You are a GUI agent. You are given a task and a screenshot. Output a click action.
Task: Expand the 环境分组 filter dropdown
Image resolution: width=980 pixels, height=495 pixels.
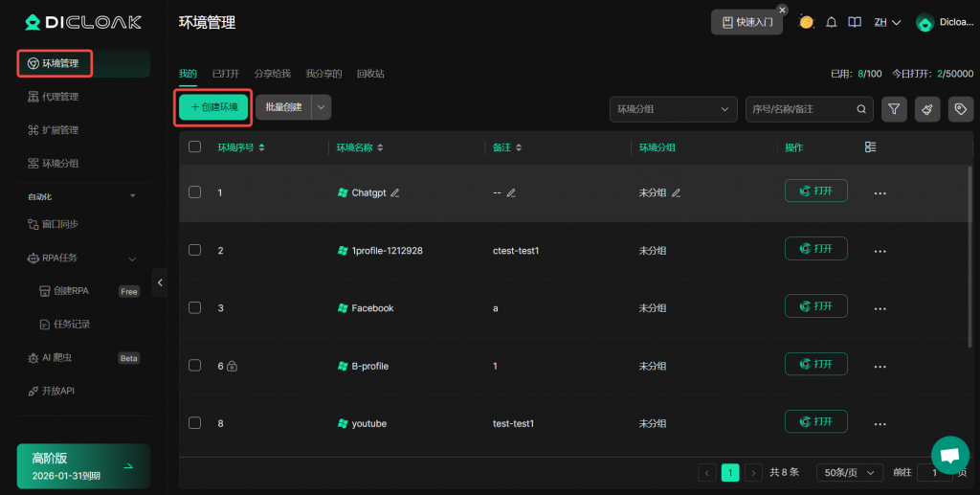pos(673,109)
